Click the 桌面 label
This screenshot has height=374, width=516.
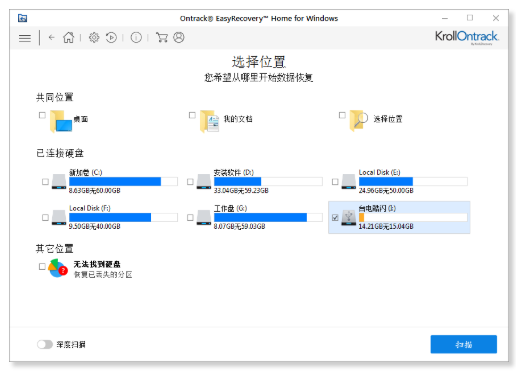point(81,119)
